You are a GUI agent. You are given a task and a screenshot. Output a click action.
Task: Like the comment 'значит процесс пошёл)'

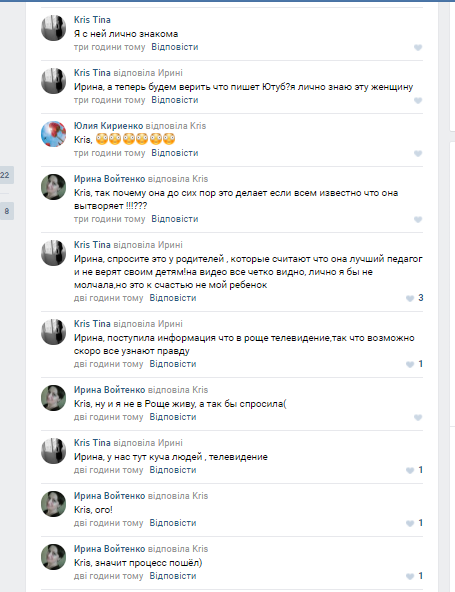click(414, 576)
